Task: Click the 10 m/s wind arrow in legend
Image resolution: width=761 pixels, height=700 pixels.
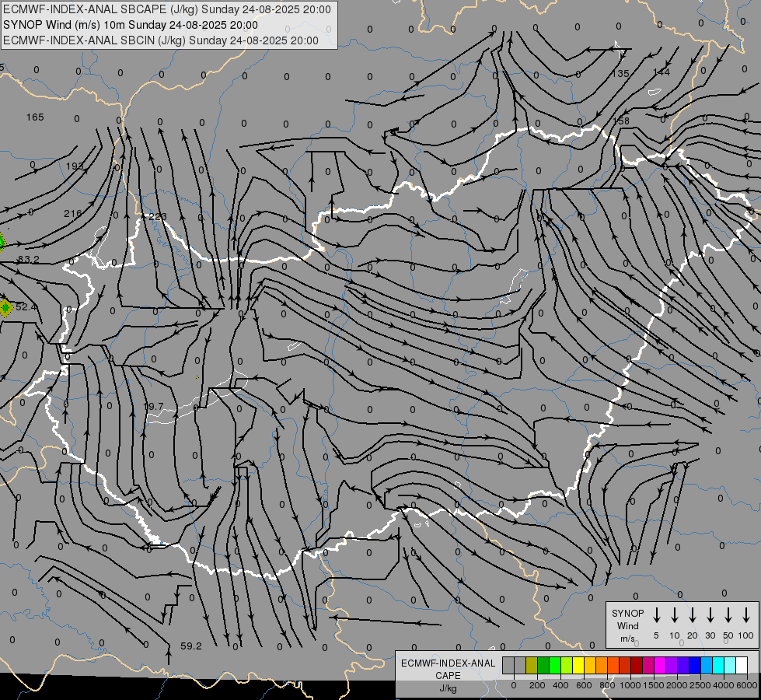Action: tap(675, 615)
